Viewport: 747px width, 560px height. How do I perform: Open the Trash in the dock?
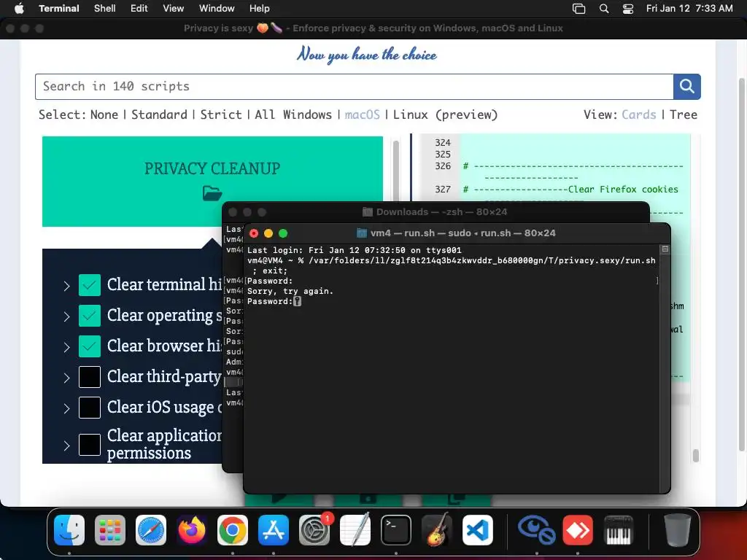point(677,530)
